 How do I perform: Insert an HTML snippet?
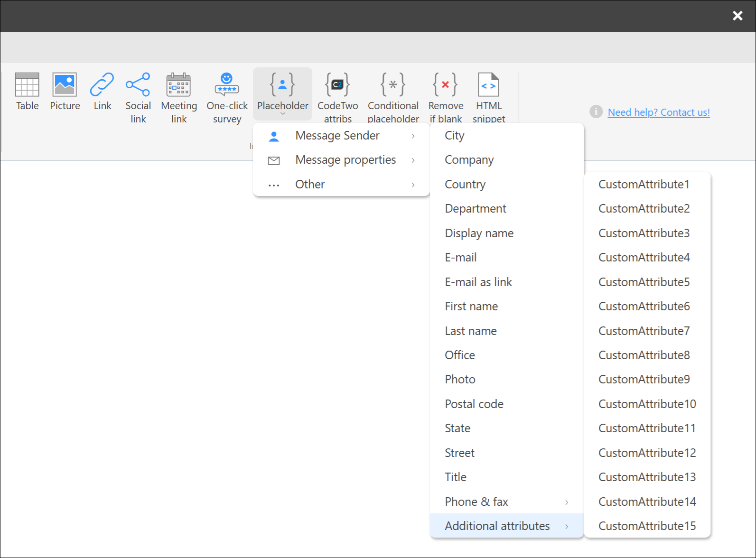pos(488,98)
